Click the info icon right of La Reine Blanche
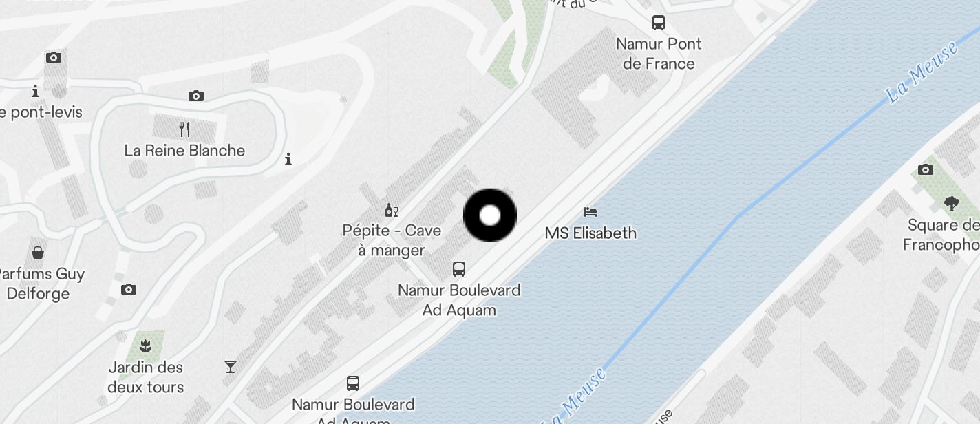The width and height of the screenshot is (980, 424). pos(288,160)
